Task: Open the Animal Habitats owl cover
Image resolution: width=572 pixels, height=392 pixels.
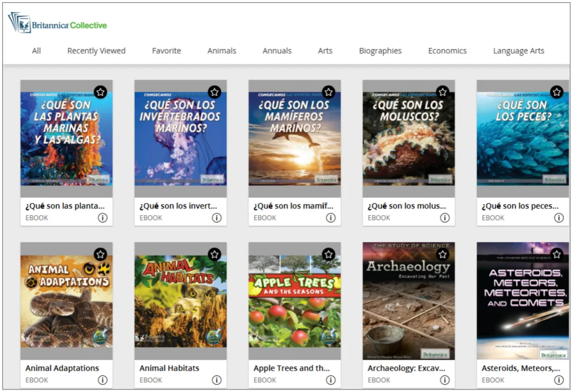Action: [x=181, y=302]
